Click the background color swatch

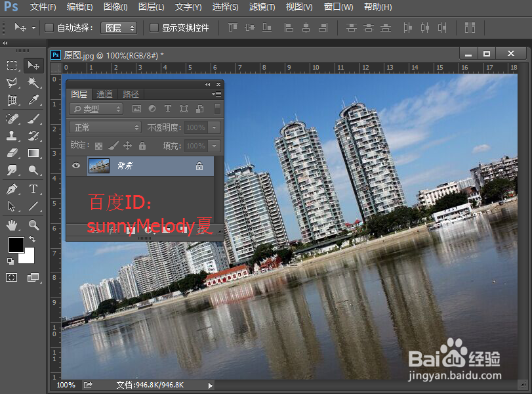tap(28, 257)
